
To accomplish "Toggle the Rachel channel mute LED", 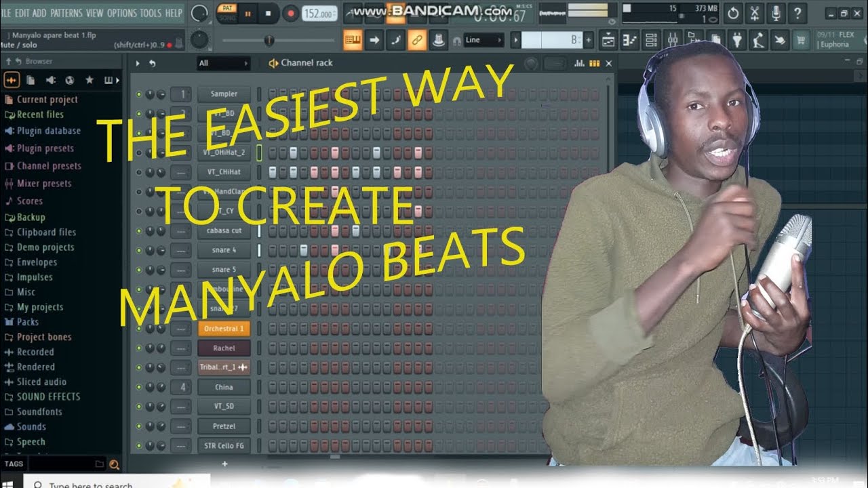I will tap(139, 348).
